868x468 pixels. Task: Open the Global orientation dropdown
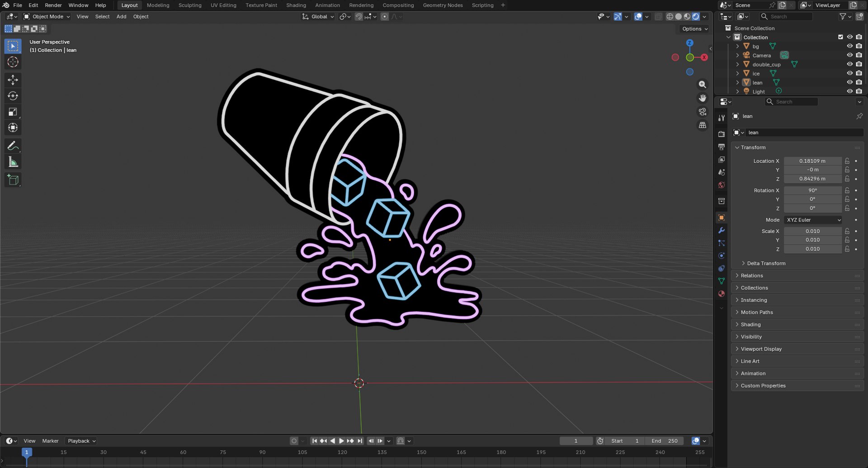point(318,17)
